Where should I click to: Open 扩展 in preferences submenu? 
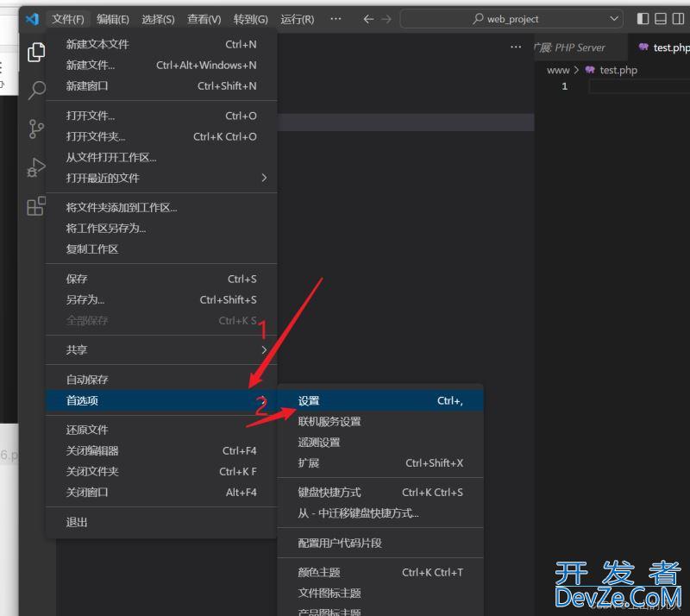coord(380,462)
